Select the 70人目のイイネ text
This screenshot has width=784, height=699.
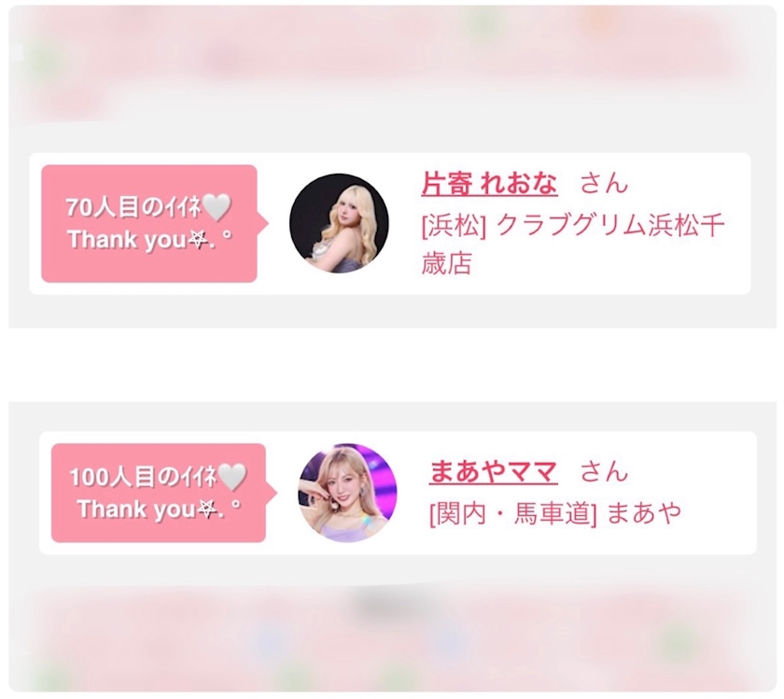click(x=133, y=207)
